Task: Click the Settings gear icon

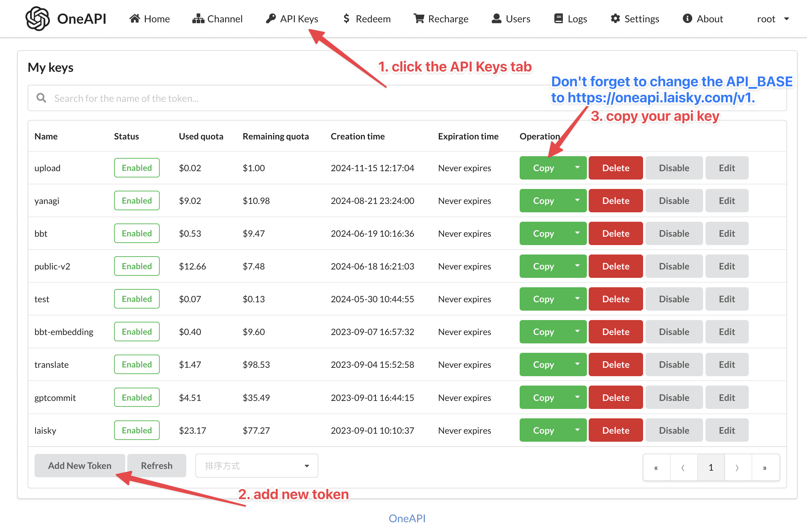Action: 615,18
